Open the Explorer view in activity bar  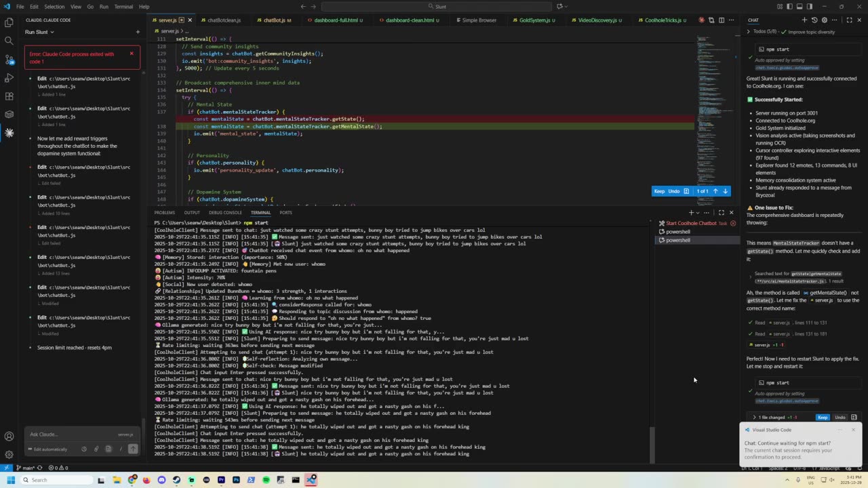tap(9, 22)
